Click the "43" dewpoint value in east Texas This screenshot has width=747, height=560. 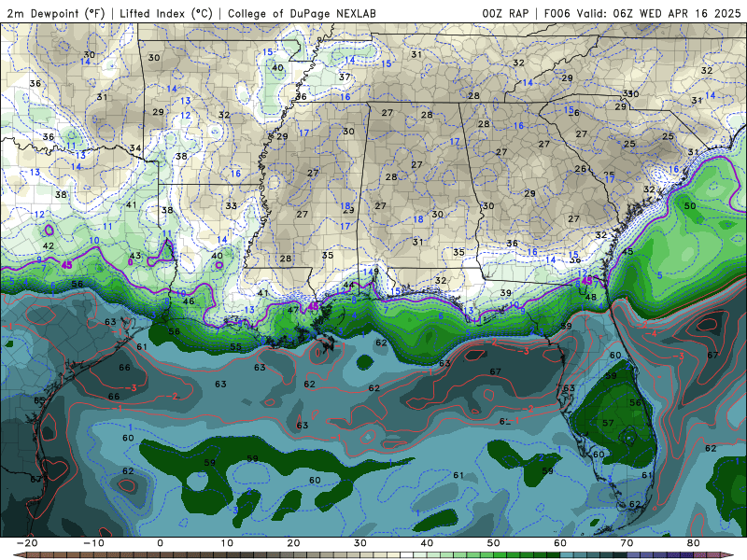pyautogui.click(x=135, y=255)
